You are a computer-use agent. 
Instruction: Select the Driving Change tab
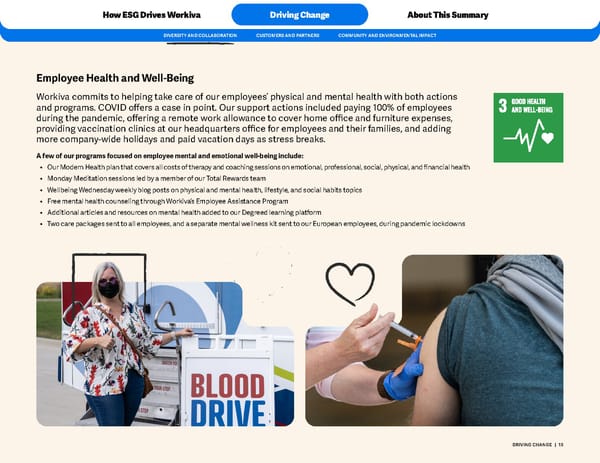coord(300,15)
